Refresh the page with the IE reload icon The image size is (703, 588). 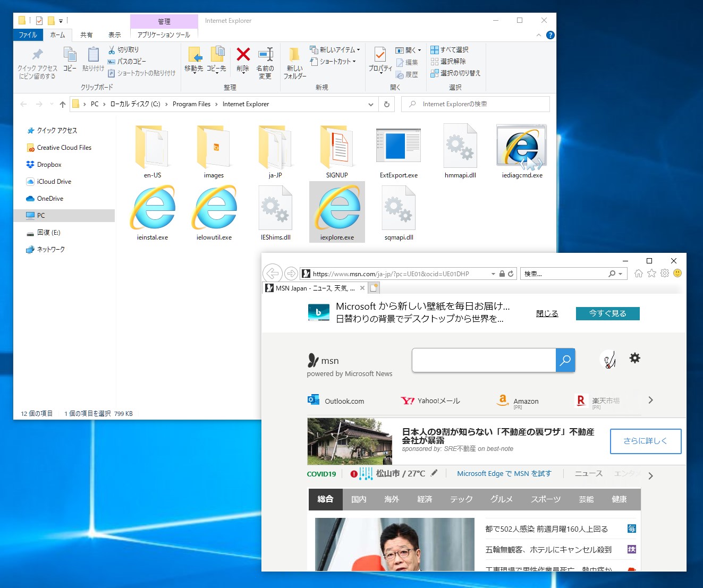510,273
